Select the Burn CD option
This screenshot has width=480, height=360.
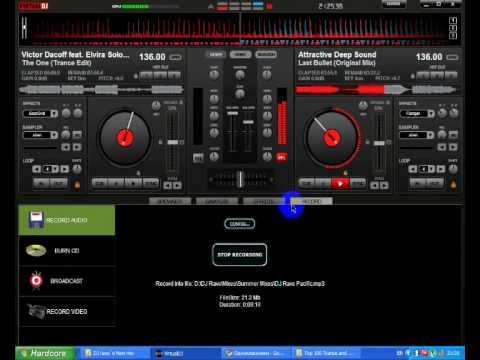tap(67, 250)
